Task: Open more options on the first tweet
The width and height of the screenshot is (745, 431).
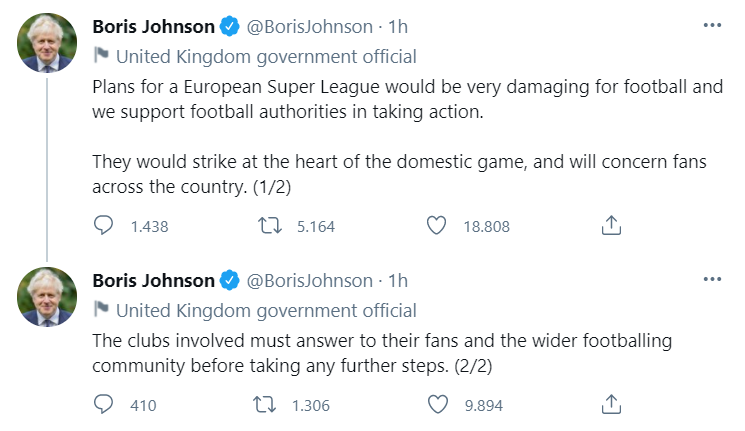Action: [712, 24]
